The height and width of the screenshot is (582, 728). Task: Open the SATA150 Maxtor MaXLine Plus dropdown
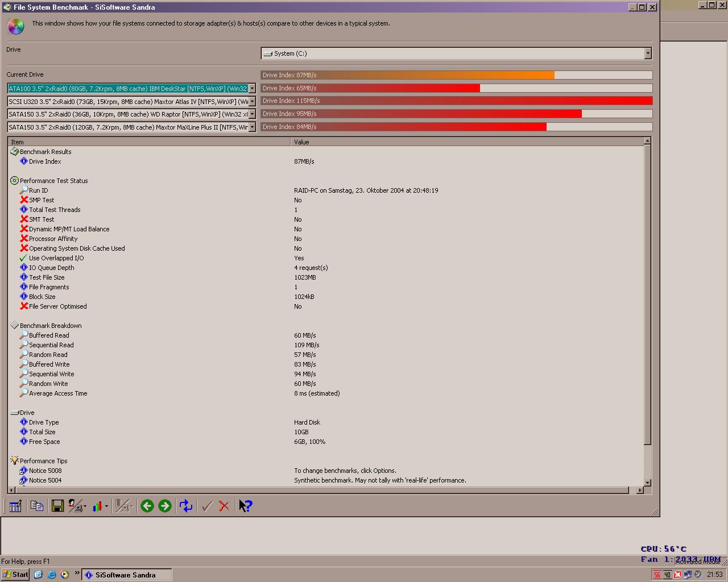coord(252,127)
